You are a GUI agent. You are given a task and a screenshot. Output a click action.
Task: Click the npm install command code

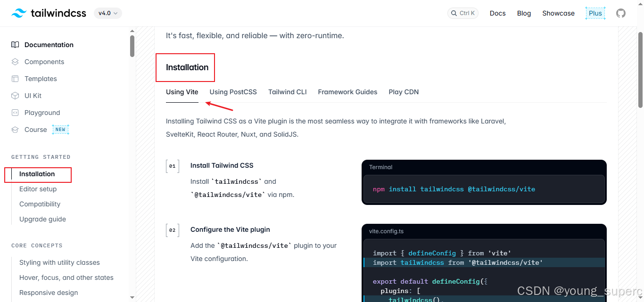tap(454, 189)
